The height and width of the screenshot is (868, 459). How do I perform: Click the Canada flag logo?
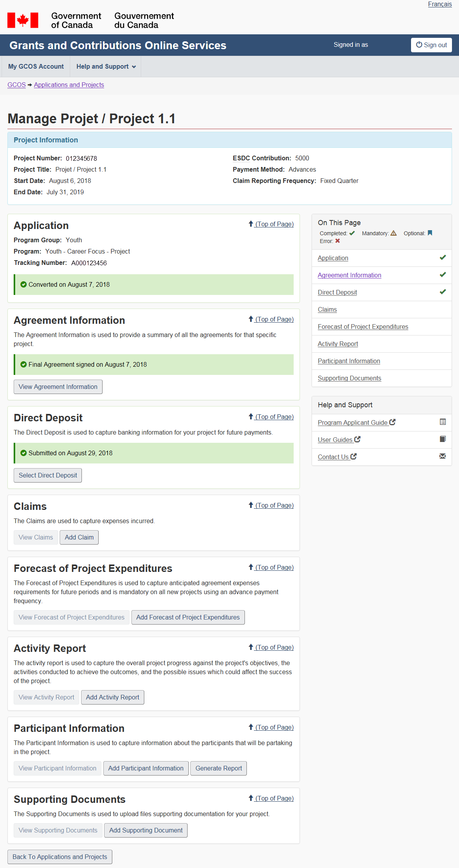point(23,20)
